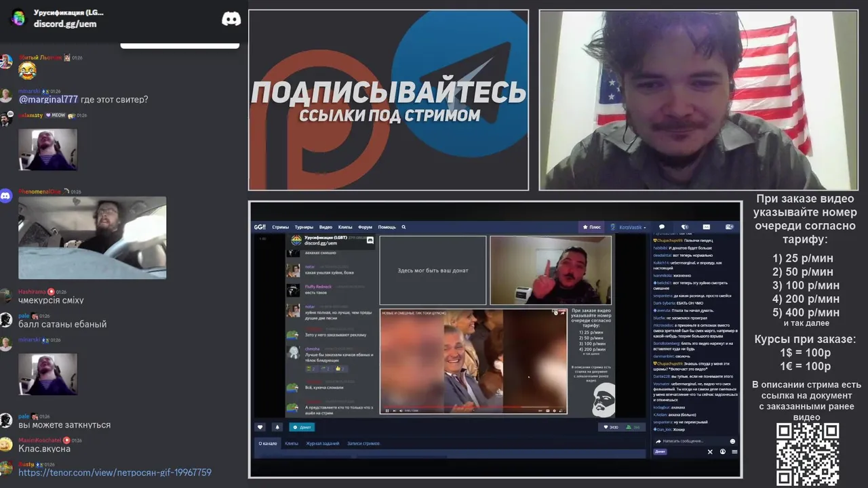Open the mail envelope icon in the GG navbar
The height and width of the screenshot is (488, 868).
tap(706, 227)
